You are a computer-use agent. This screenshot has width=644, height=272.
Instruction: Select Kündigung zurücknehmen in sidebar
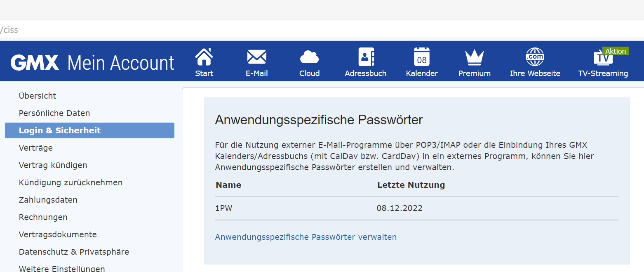pos(71,182)
